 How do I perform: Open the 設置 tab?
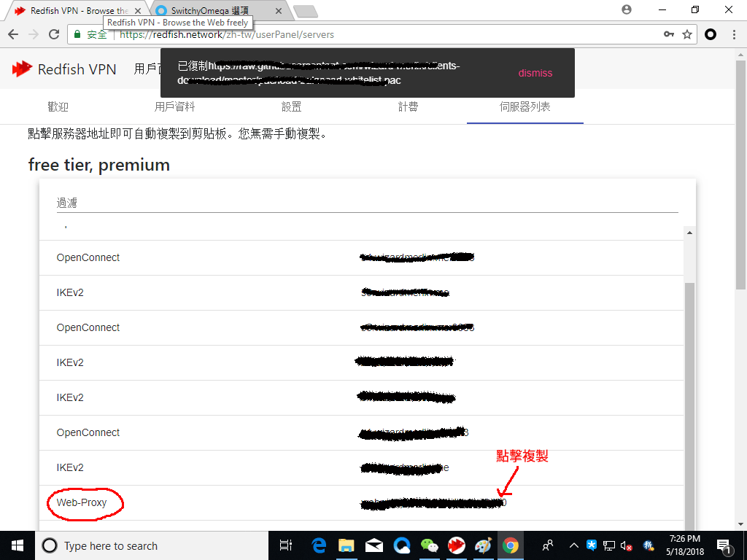click(x=292, y=106)
